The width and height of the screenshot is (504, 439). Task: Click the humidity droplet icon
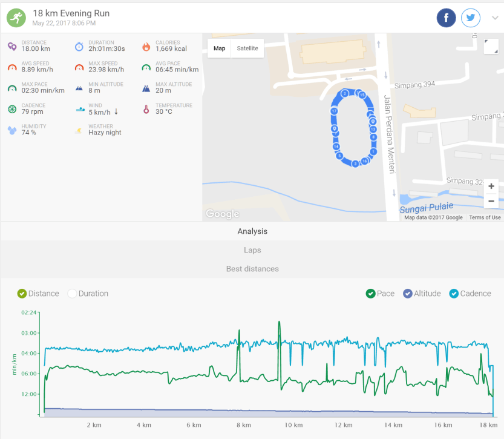tap(11, 129)
